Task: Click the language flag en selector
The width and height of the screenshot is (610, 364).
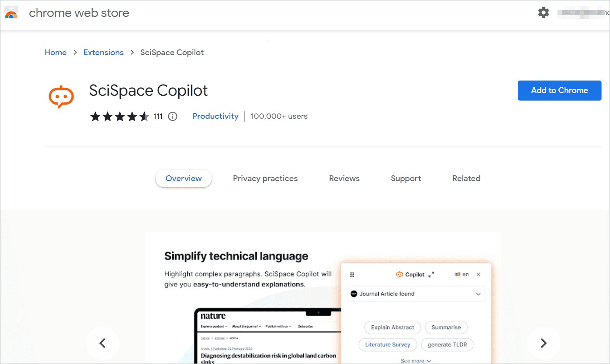Action: pyautogui.click(x=462, y=274)
